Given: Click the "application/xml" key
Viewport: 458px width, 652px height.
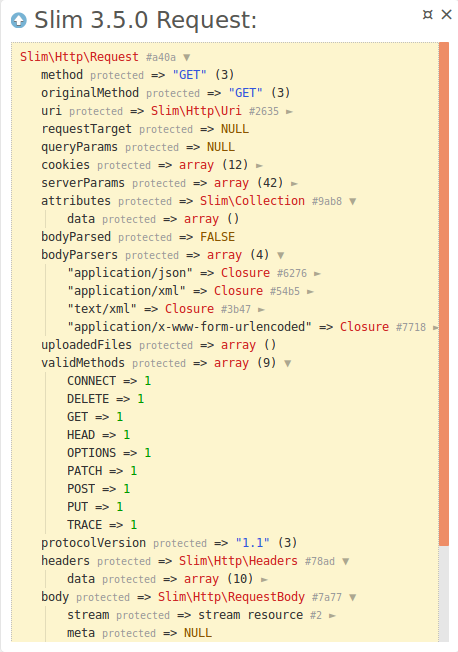Looking at the screenshot, I should click(126, 291).
